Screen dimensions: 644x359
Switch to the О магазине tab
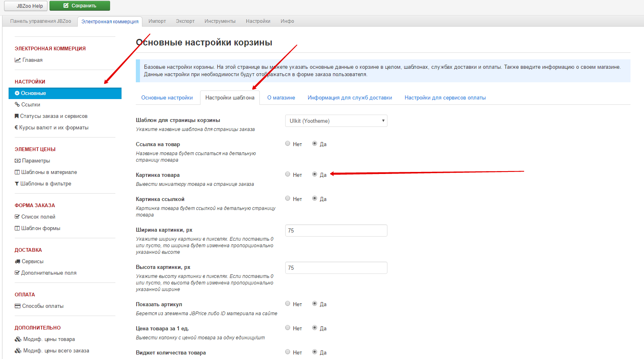pyautogui.click(x=281, y=98)
